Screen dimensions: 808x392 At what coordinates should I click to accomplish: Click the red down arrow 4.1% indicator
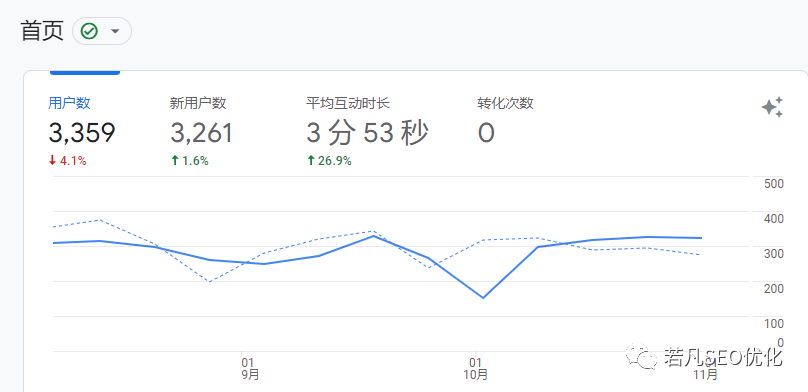[67, 161]
